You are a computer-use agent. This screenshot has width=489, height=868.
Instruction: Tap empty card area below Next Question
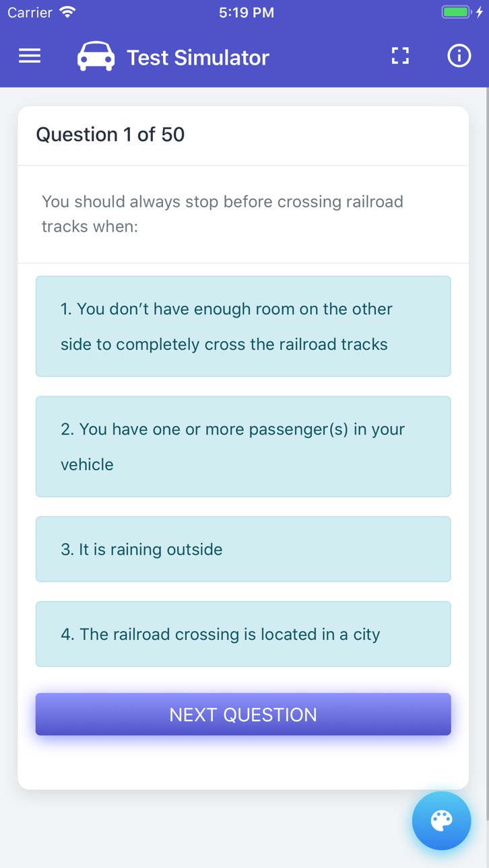pos(243,762)
